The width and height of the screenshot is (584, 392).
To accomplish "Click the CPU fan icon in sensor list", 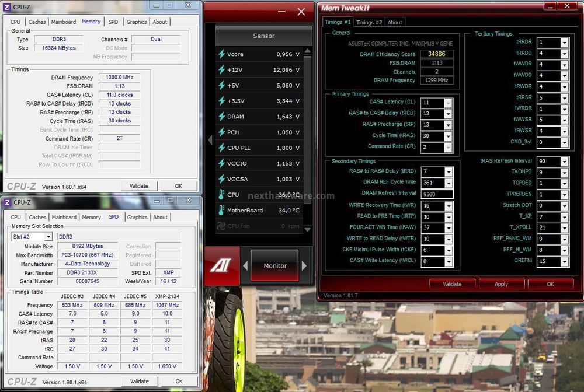I will coord(221,226).
